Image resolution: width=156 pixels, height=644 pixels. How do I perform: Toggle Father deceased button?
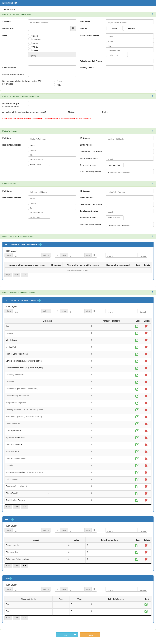point(105,112)
